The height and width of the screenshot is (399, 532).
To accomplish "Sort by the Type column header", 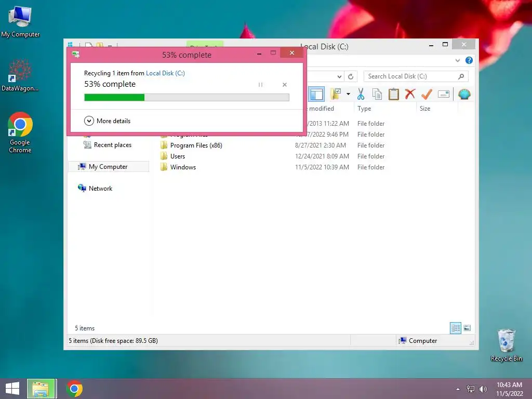I will tap(385, 109).
